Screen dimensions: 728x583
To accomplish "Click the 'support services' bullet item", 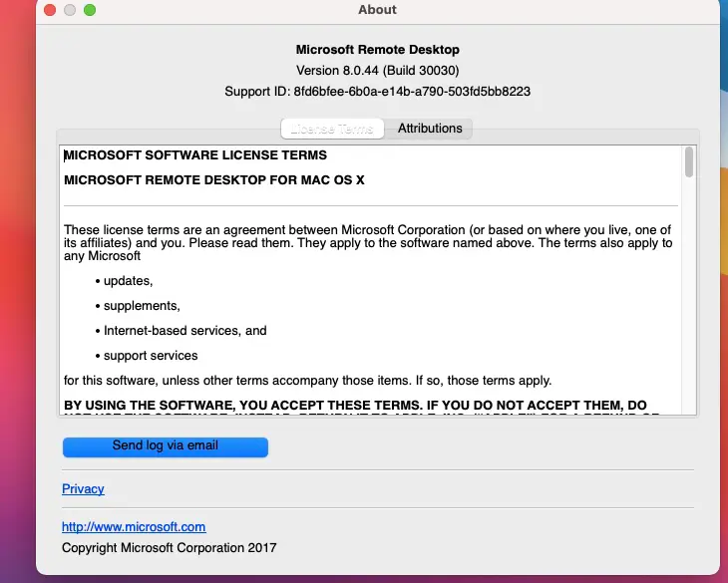I will point(147,356).
